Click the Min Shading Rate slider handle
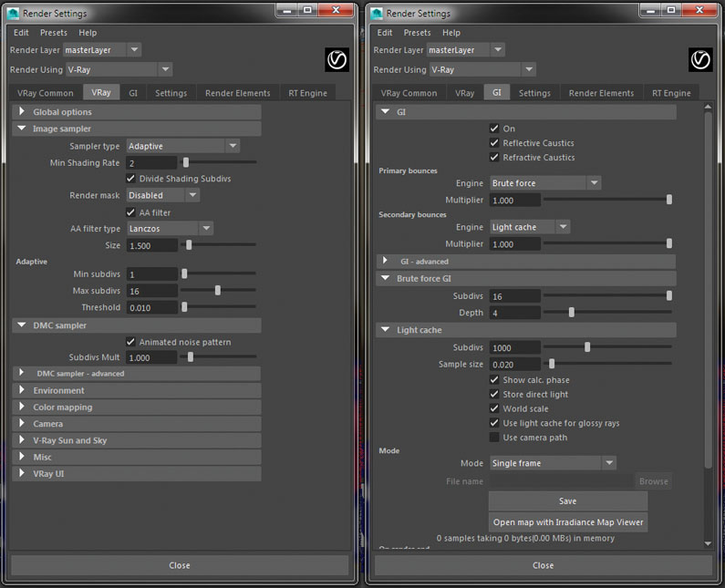This screenshot has width=725, height=588. [x=186, y=162]
